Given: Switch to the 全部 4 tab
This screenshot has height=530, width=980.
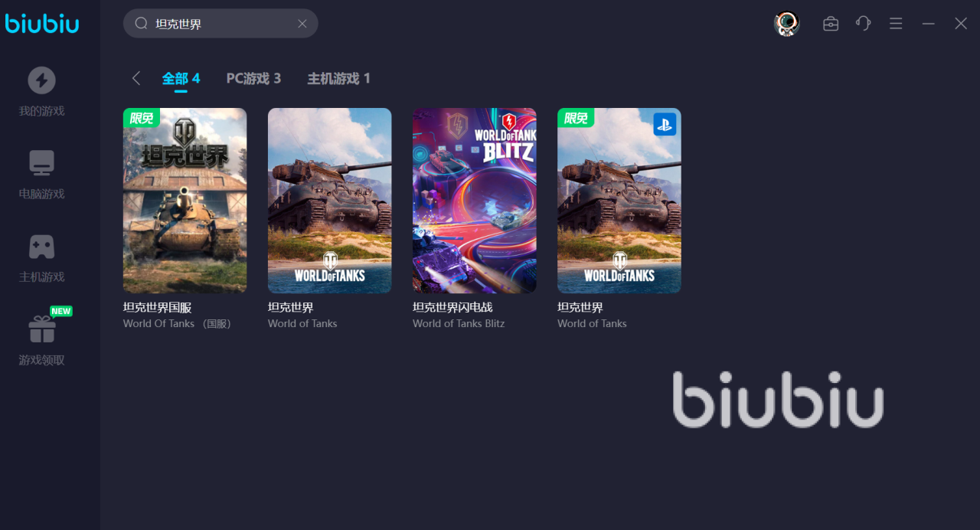Looking at the screenshot, I should pyautogui.click(x=181, y=78).
